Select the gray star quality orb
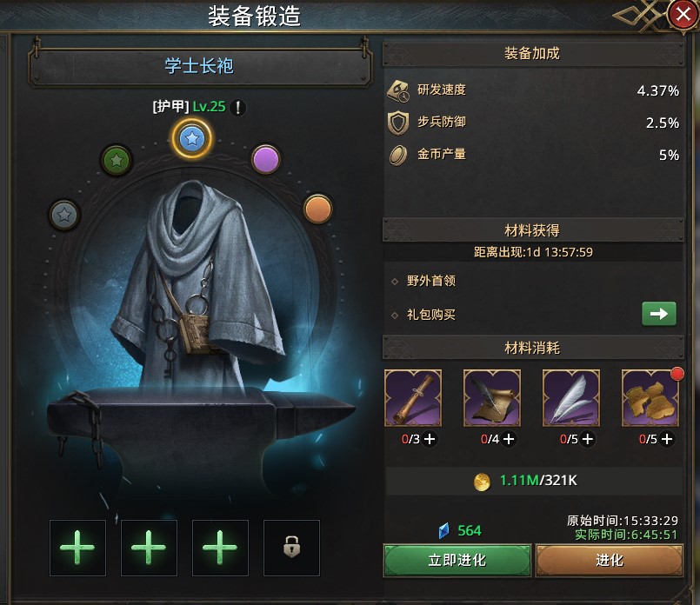 click(64, 215)
